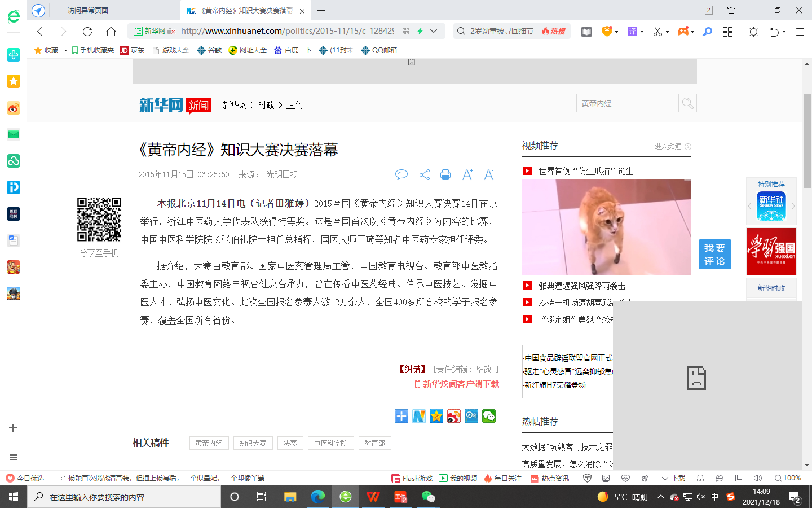Open the browser hamburger main menu
This screenshot has height=508, width=812.
tap(800, 32)
